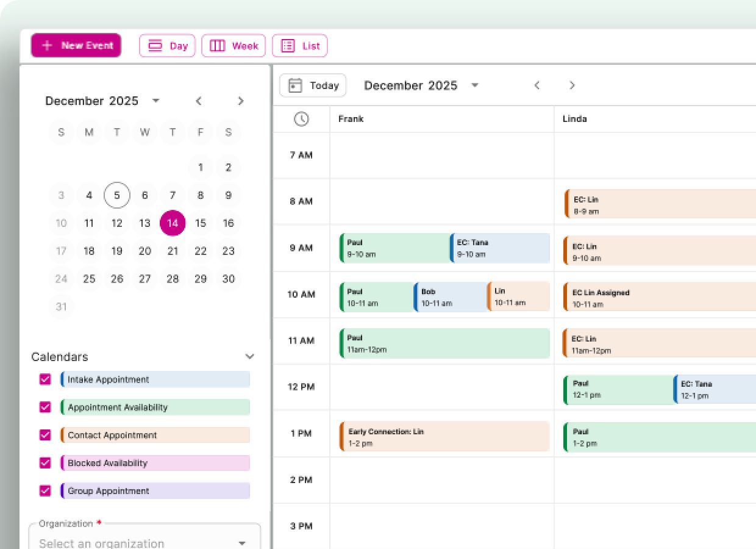Collapse the Calendars section
The image size is (756, 549).
coord(250,356)
